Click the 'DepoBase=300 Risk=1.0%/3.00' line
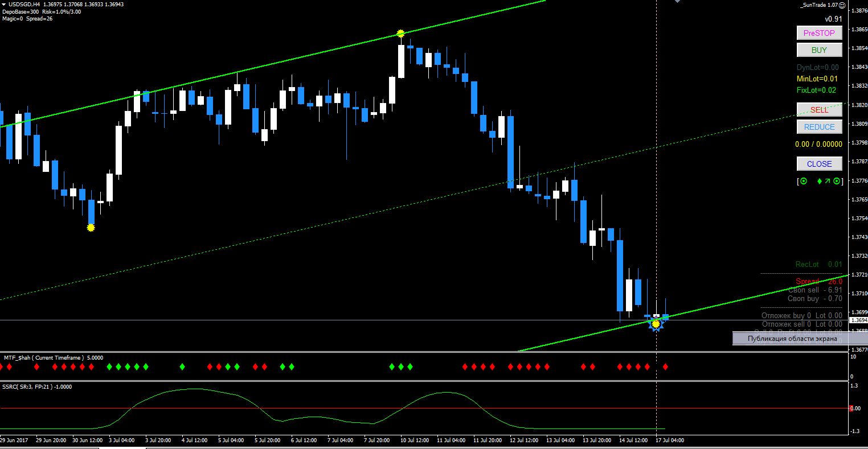Screen dimensions: 868x449 click(x=42, y=11)
